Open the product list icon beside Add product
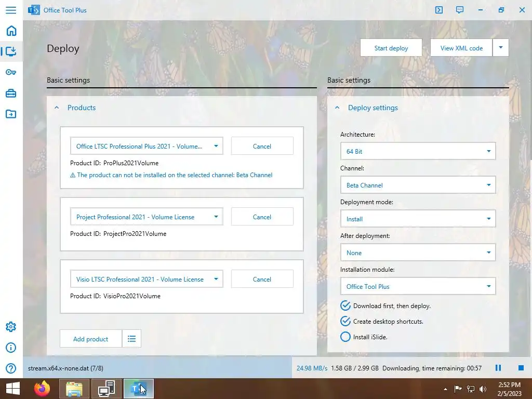Screen dimensions: 532x399 point(131,339)
